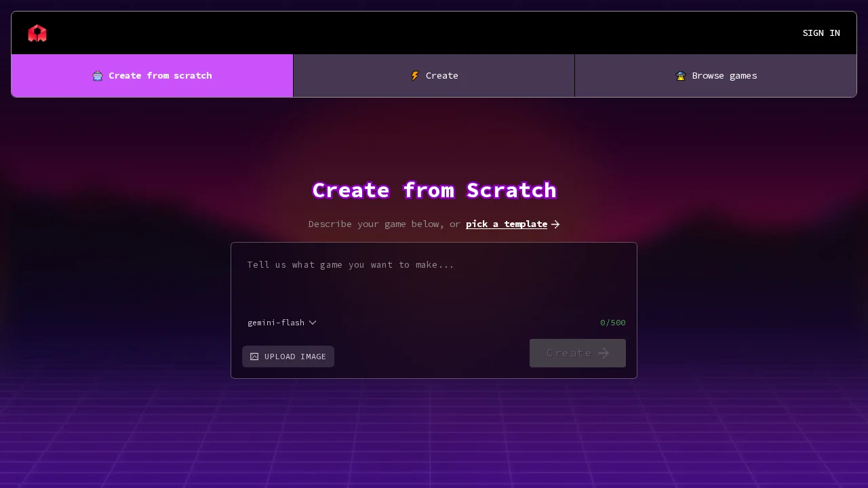Open the pick a template link
Viewport: 868px width, 488px height.
tap(507, 224)
